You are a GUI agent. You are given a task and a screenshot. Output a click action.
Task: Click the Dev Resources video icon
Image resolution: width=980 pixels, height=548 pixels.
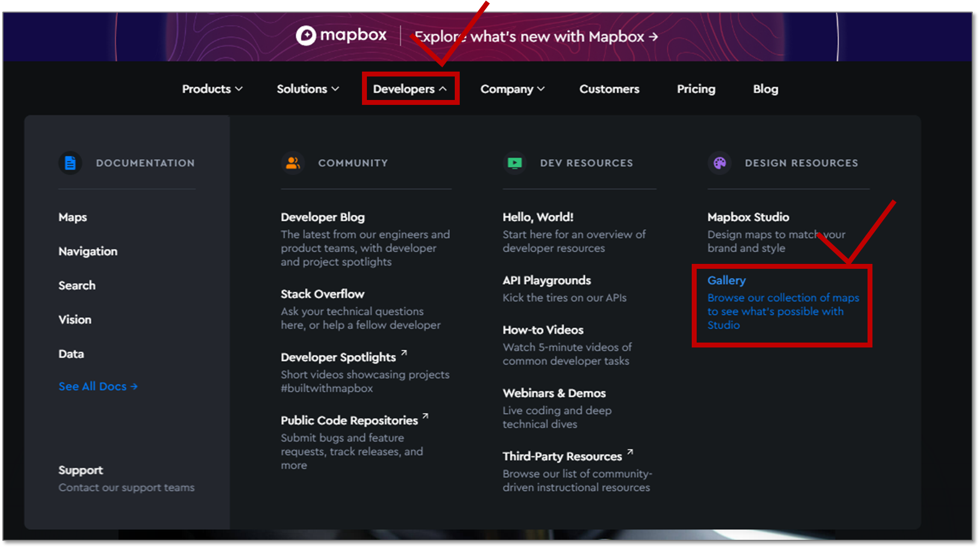click(x=514, y=163)
